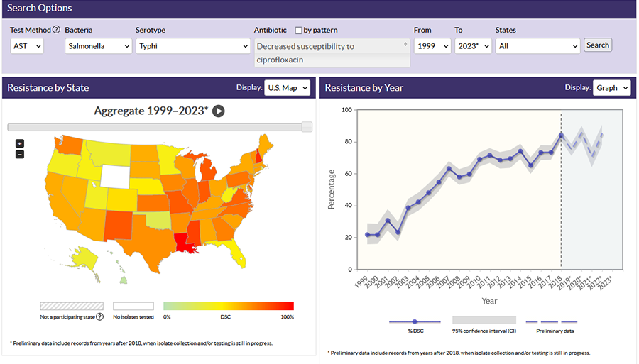This screenshot has height=364, width=639.
Task: Click the year range slider handle
Action: click(x=307, y=126)
